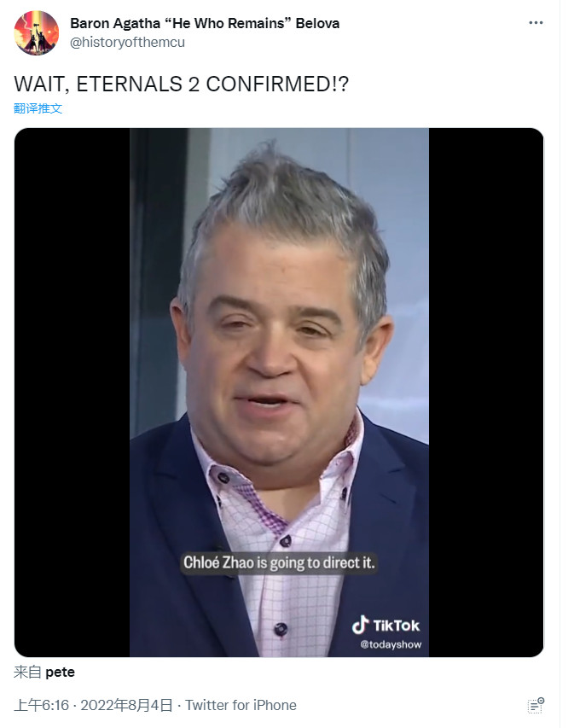Image resolution: width=574 pixels, height=728 pixels.
Task: Click the black letterbox bar right of video
Action: [486, 393]
